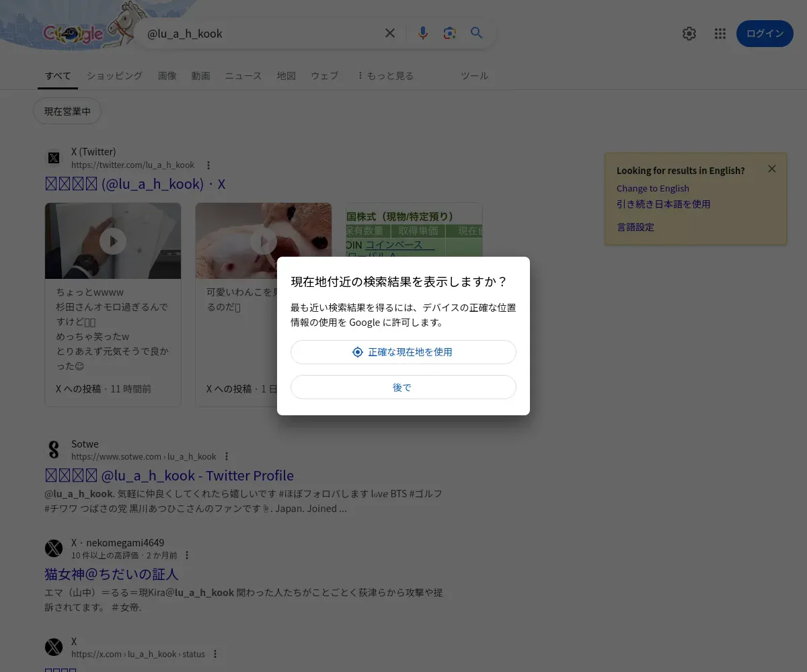Click the blue search magnifier icon

coord(477,33)
